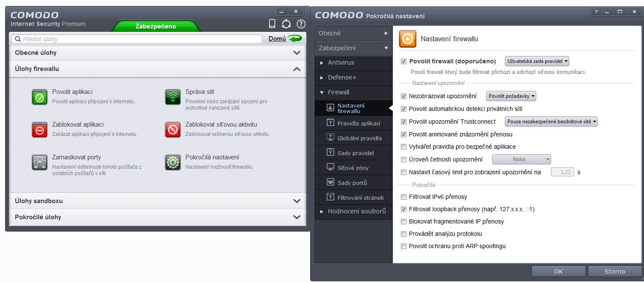Click the Povolit aplikaci green icon
Screen dimensions: 644x283
pos(39,97)
